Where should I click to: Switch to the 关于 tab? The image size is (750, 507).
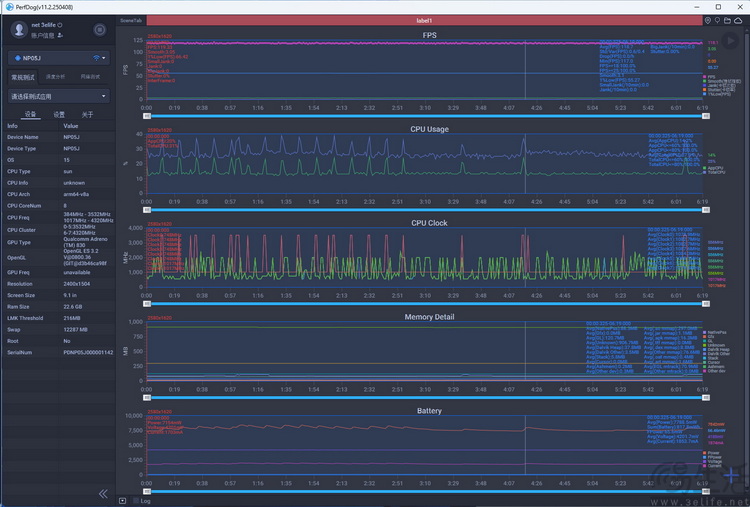pos(87,114)
